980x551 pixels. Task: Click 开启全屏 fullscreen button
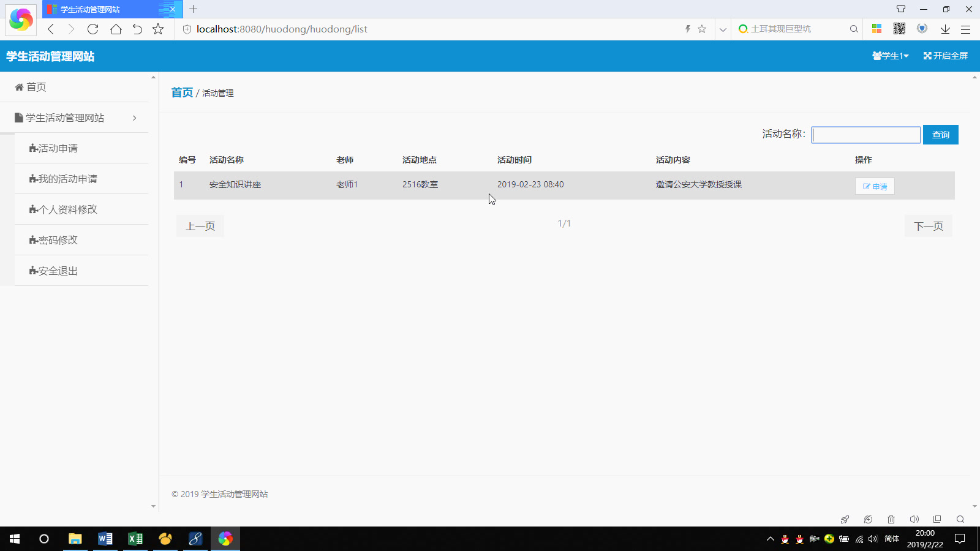pyautogui.click(x=946, y=56)
